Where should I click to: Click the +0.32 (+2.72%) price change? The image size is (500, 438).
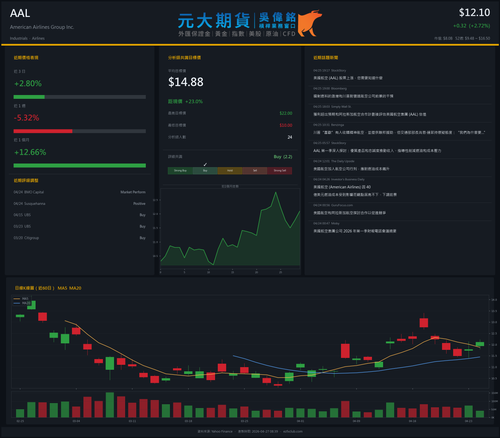[x=472, y=26]
